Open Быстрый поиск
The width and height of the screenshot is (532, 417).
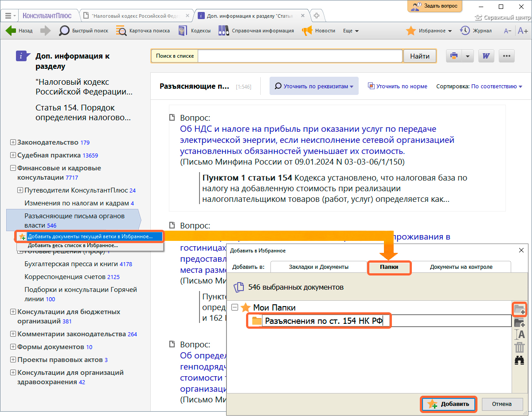[84, 31]
